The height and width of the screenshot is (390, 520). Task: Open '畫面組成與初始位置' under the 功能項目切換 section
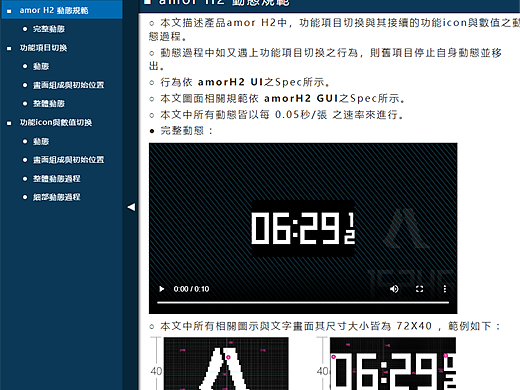click(x=68, y=85)
